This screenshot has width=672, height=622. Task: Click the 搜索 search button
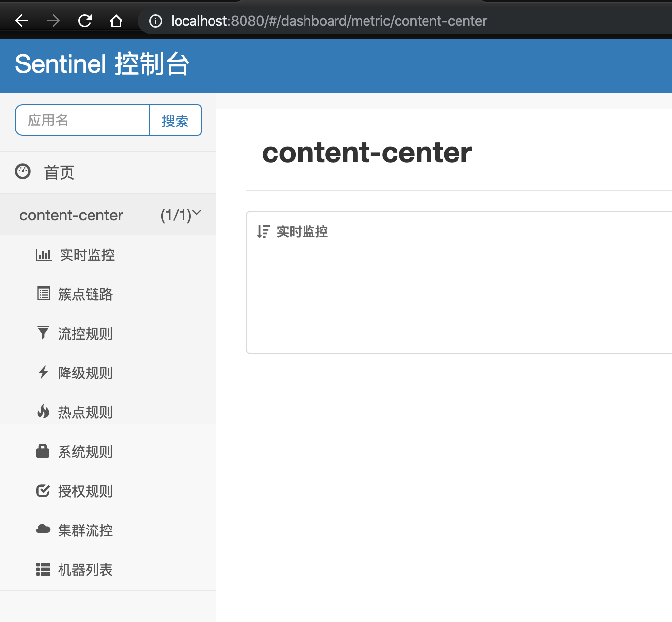[x=175, y=120]
